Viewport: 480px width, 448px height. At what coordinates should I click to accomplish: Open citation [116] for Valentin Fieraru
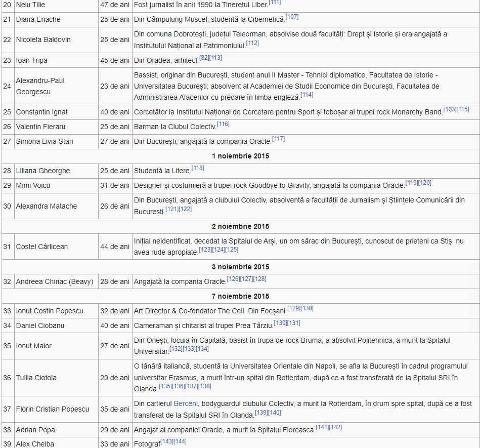click(223, 124)
